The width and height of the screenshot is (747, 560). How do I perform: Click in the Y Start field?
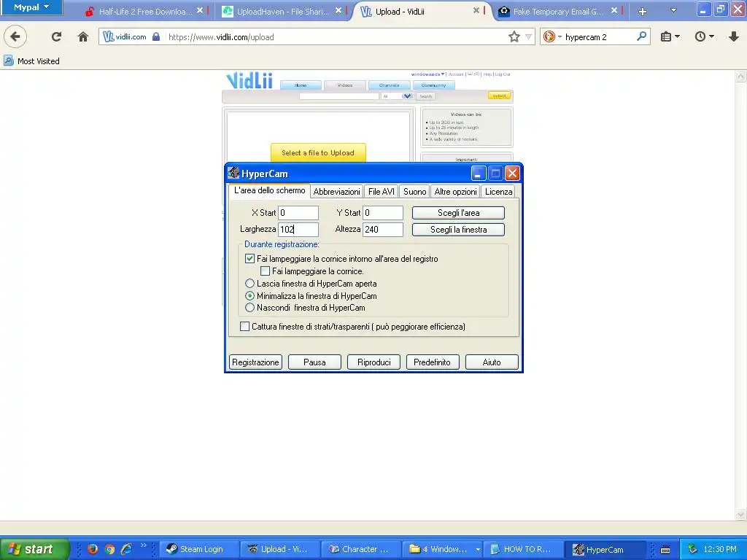point(383,213)
